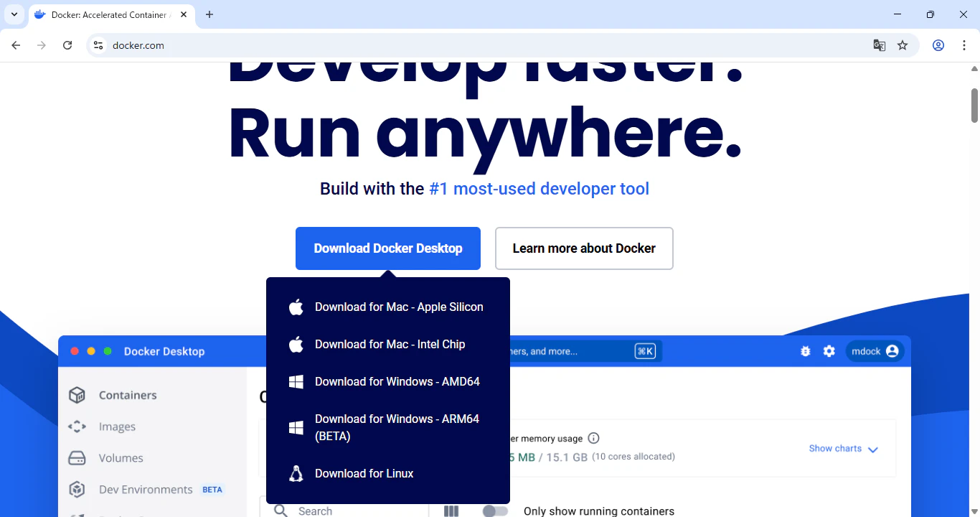The image size is (980, 517).
Task: Click the ⌘K shortcut badge in search bar
Action: 645,351
